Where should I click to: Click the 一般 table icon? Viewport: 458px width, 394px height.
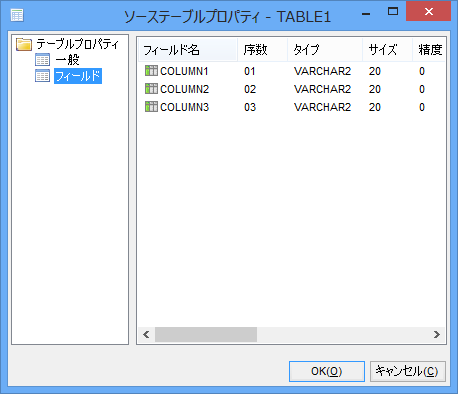(x=42, y=60)
